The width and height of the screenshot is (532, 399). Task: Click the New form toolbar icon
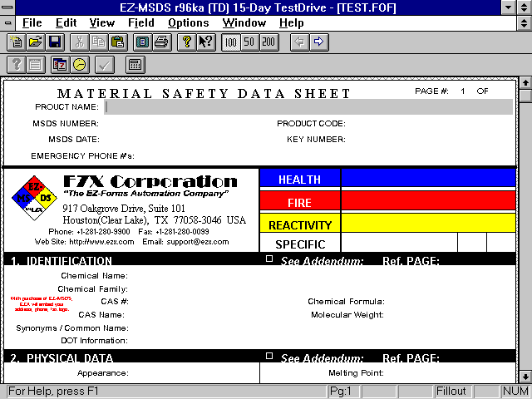tap(17, 42)
